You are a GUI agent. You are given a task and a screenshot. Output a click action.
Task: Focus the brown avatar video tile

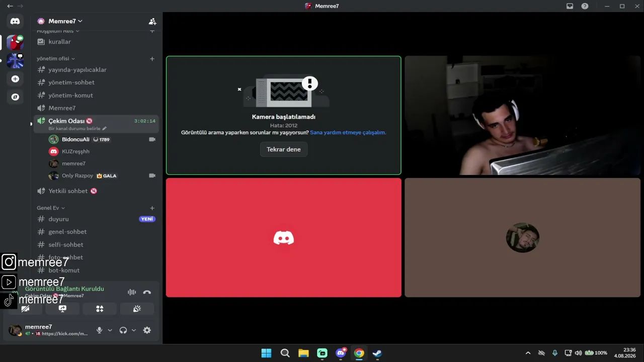click(522, 237)
